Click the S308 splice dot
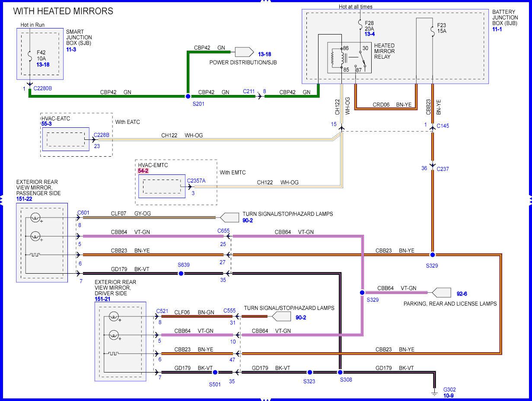The height and width of the screenshot is (401, 532). point(340,372)
